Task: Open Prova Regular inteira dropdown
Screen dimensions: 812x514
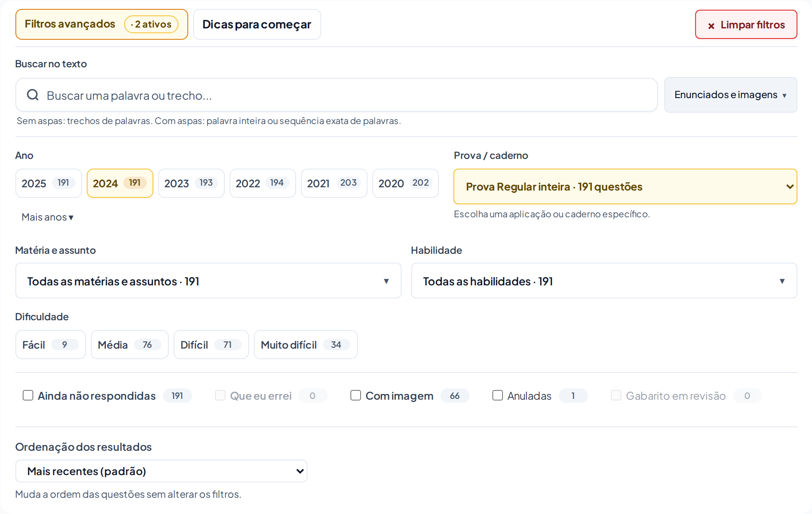Action: click(x=625, y=186)
